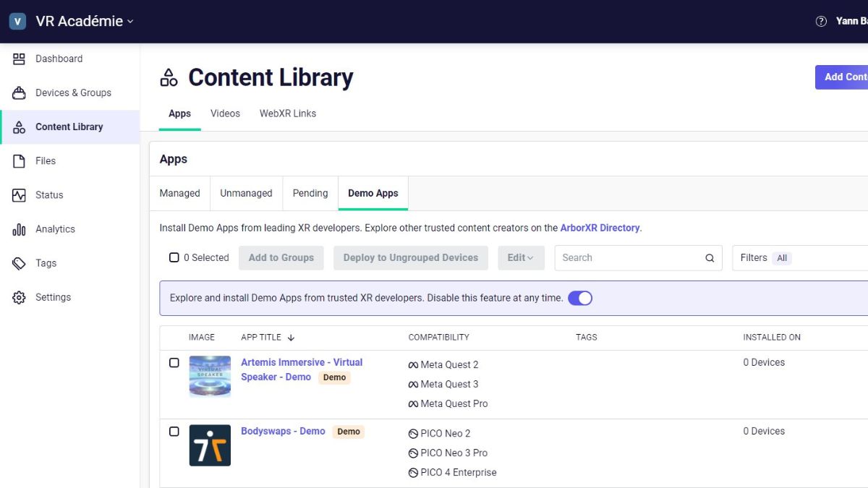Show the Unmanaged apps tab

pos(247,193)
